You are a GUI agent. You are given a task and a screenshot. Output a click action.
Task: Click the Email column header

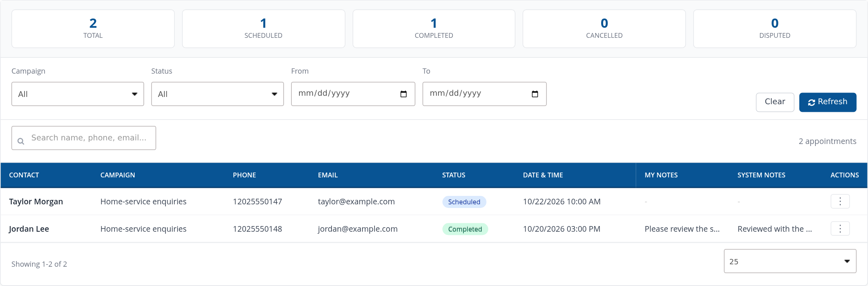point(328,175)
